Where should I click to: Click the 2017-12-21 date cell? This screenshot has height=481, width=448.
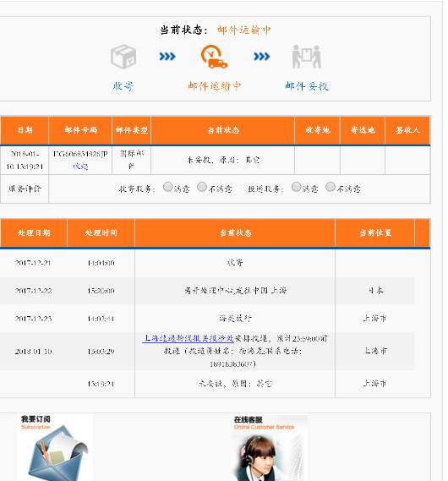[33, 263]
